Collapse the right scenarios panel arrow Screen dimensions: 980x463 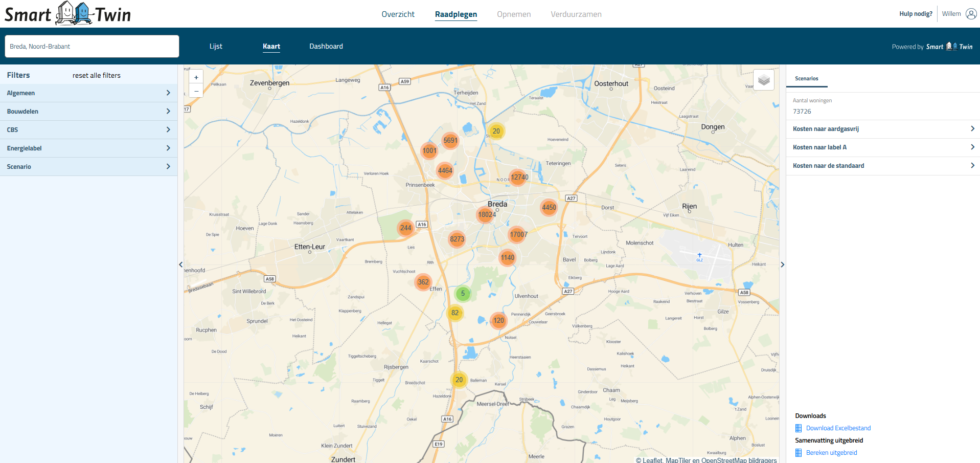click(782, 264)
